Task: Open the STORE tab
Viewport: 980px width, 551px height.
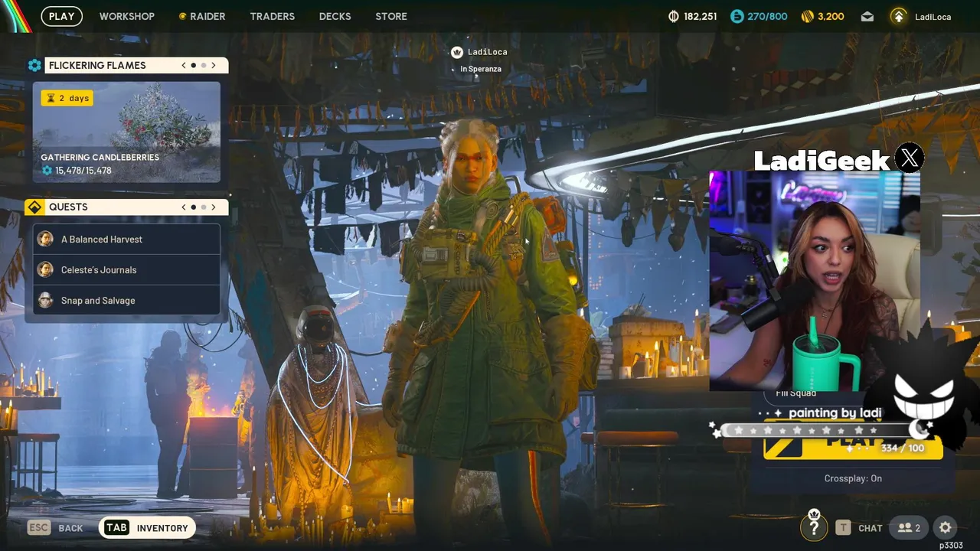Action: pyautogui.click(x=391, y=16)
